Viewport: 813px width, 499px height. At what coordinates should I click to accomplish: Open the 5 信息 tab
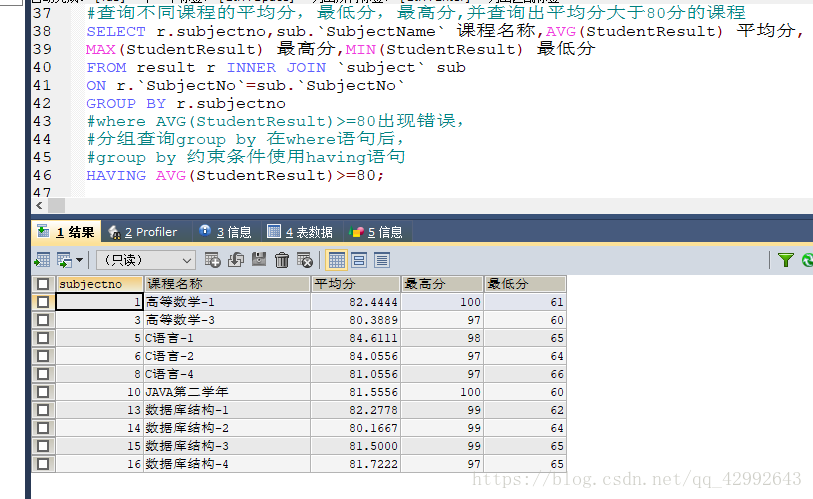377,232
